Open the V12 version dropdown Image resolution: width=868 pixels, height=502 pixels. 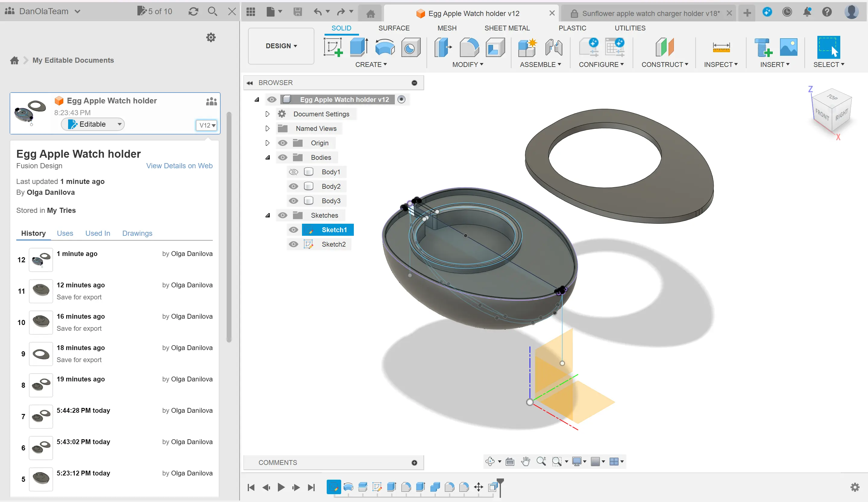point(207,125)
